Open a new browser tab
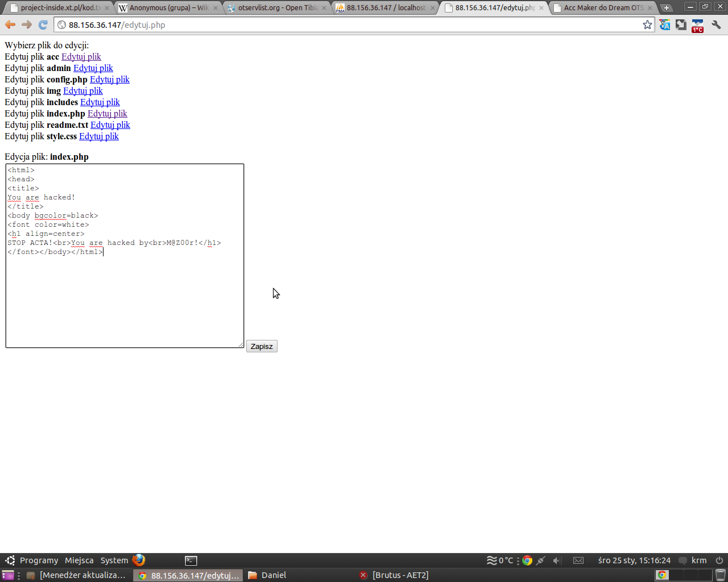This screenshot has width=728, height=582. coord(666,7)
